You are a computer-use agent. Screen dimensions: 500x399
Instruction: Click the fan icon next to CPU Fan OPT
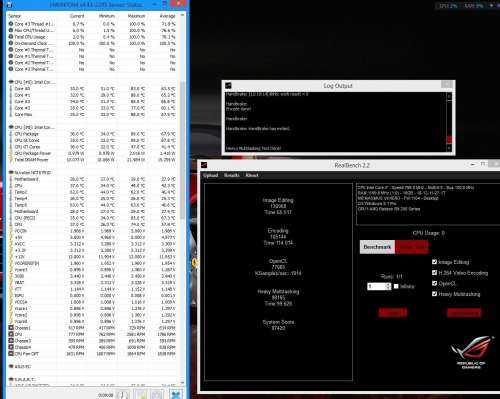[11, 354]
